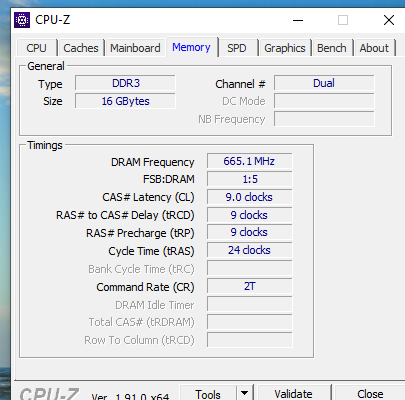
Task: Click the Memory tab
Action: pyautogui.click(x=191, y=47)
